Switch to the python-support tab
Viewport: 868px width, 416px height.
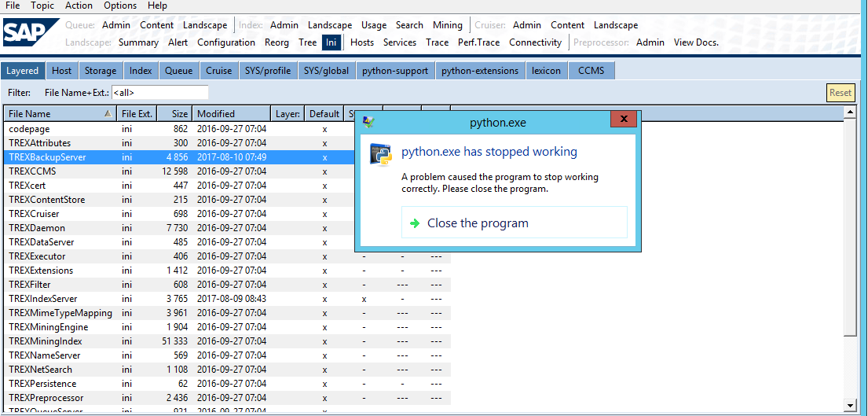394,70
